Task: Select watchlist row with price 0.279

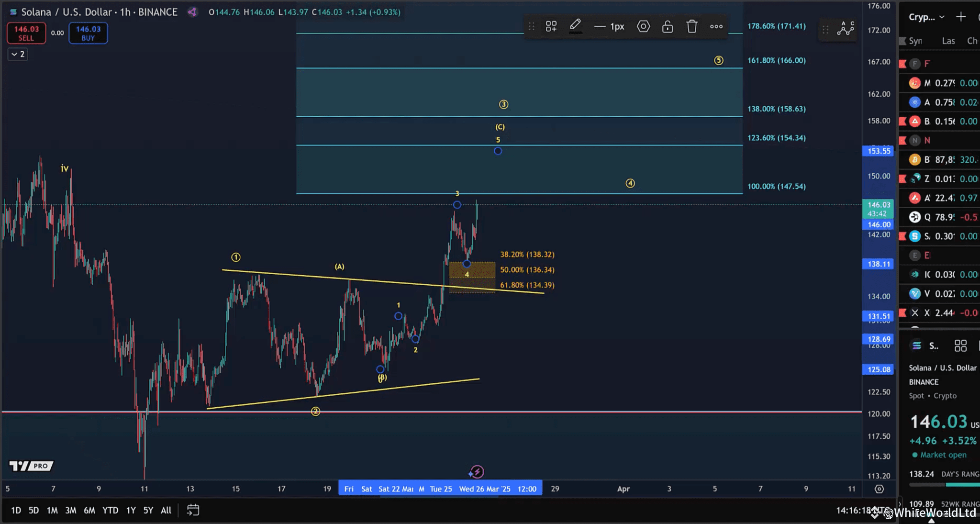Action: pyautogui.click(x=939, y=83)
